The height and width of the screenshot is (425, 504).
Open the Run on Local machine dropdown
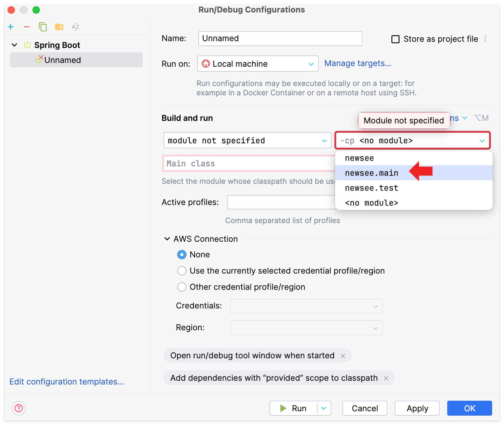[x=258, y=64]
